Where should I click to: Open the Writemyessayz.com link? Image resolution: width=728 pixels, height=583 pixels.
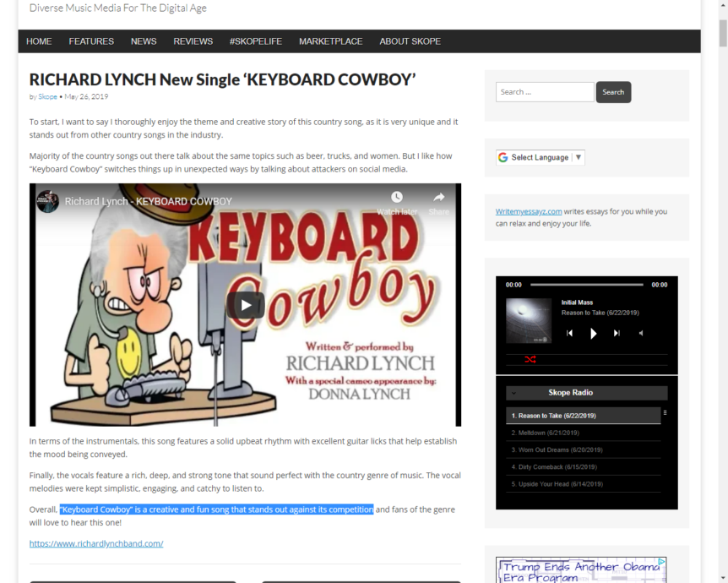529,211
